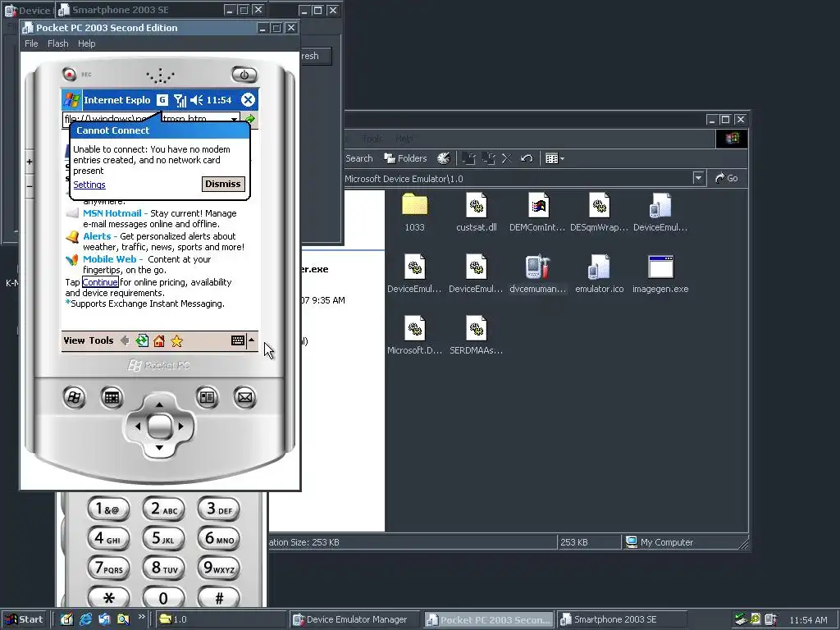This screenshot has height=630, width=840.
Task: Tap the asterisk key on the Smartphone keypad
Action: tap(108, 597)
